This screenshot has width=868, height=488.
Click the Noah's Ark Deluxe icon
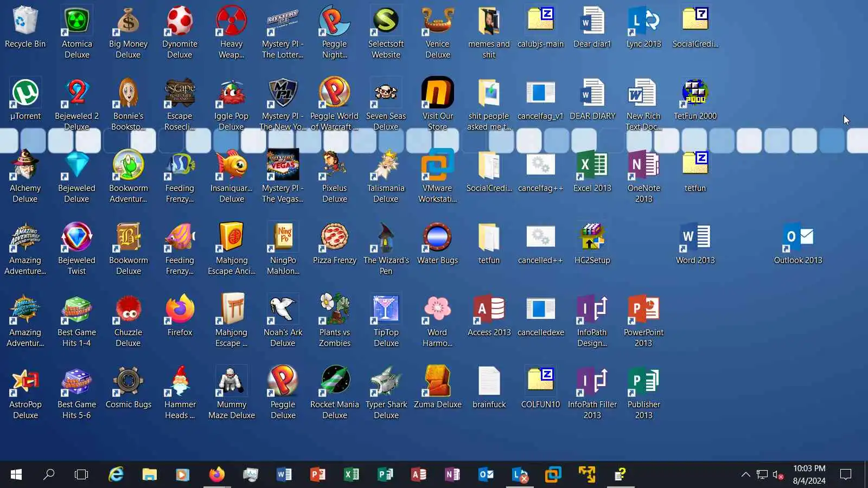283,320
